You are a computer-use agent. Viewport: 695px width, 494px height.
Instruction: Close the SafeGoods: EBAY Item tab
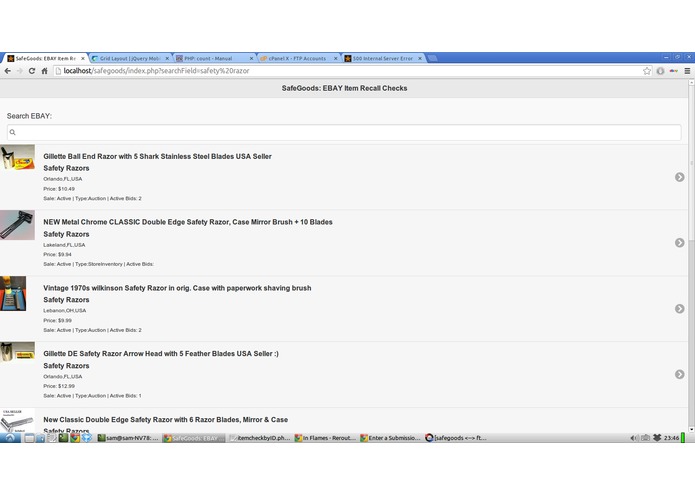(x=82, y=58)
